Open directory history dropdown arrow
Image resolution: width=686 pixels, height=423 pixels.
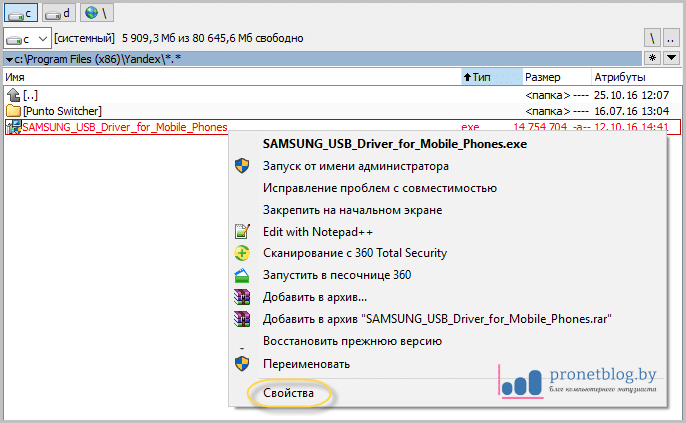pos(672,58)
